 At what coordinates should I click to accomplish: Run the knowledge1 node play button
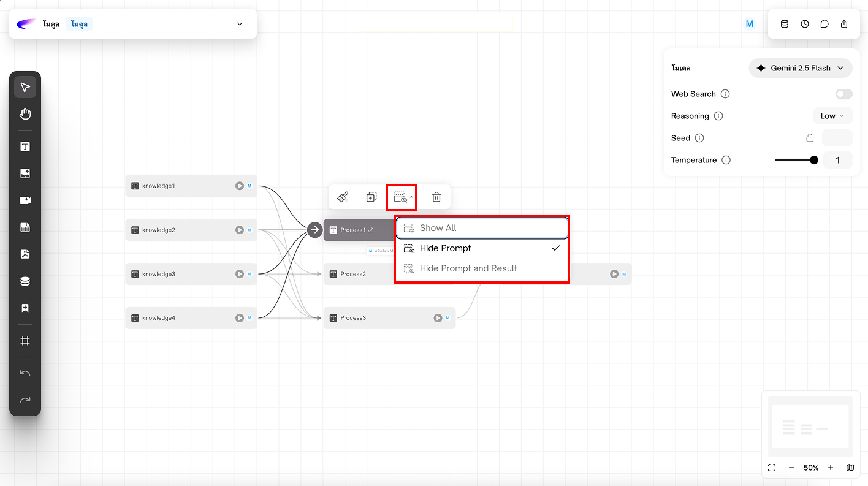240,186
